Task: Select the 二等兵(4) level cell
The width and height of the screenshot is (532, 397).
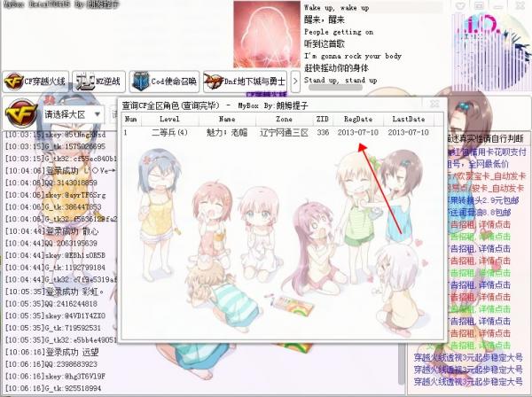Action: tap(169, 132)
